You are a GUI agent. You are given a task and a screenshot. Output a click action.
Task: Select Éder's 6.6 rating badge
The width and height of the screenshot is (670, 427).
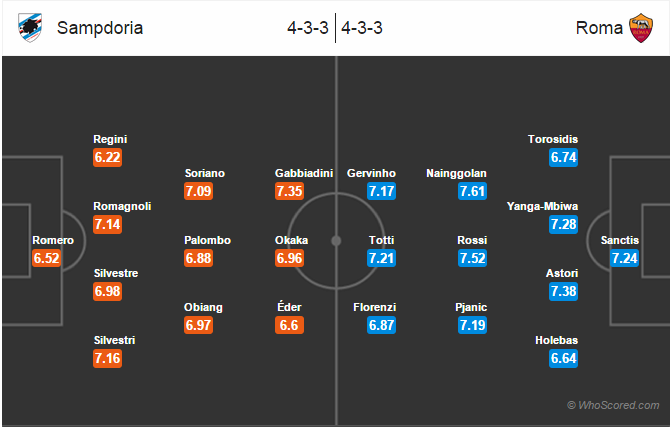tap(289, 325)
